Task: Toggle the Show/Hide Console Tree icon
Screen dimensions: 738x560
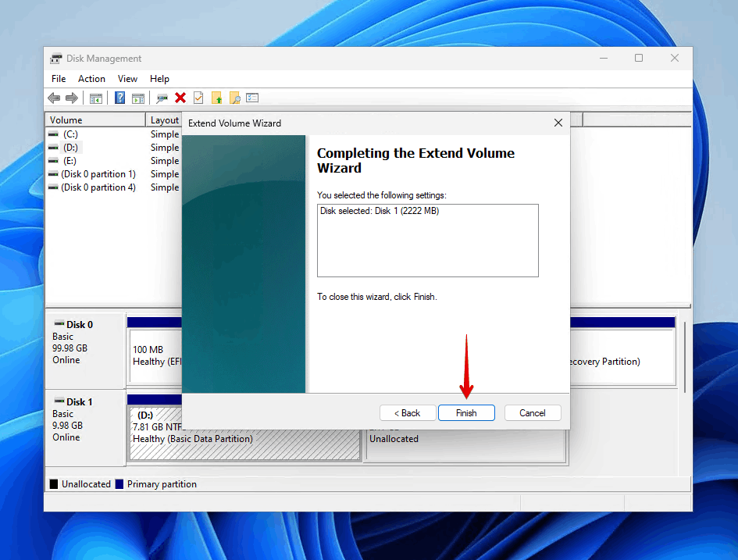Action: point(96,98)
